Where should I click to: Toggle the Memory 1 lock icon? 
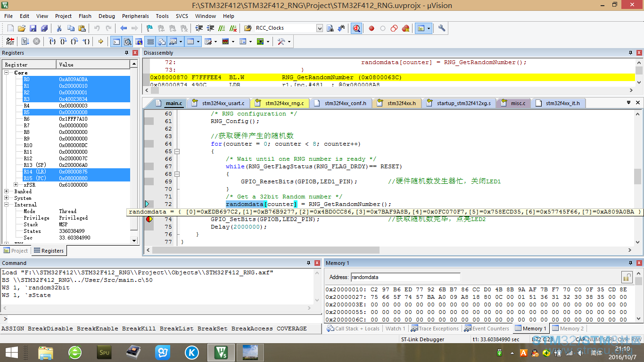(x=627, y=277)
